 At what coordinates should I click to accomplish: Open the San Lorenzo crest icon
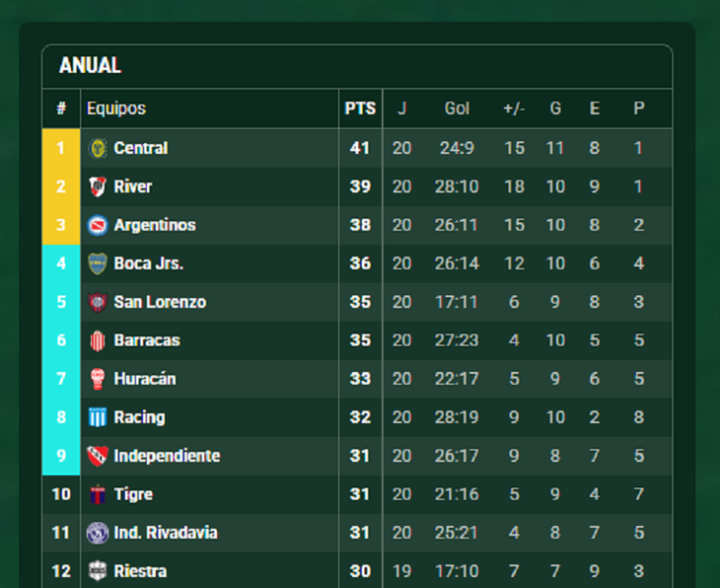pos(98,302)
